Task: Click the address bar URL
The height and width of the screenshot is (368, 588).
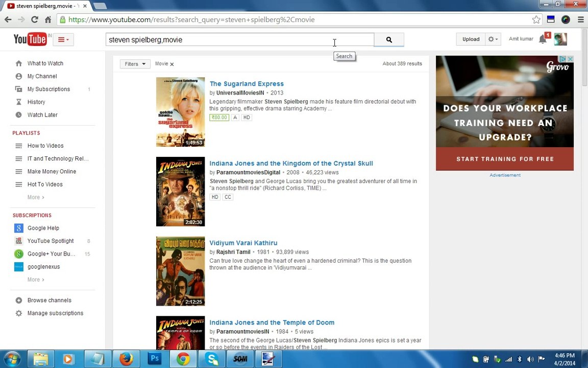Action: 191,19
